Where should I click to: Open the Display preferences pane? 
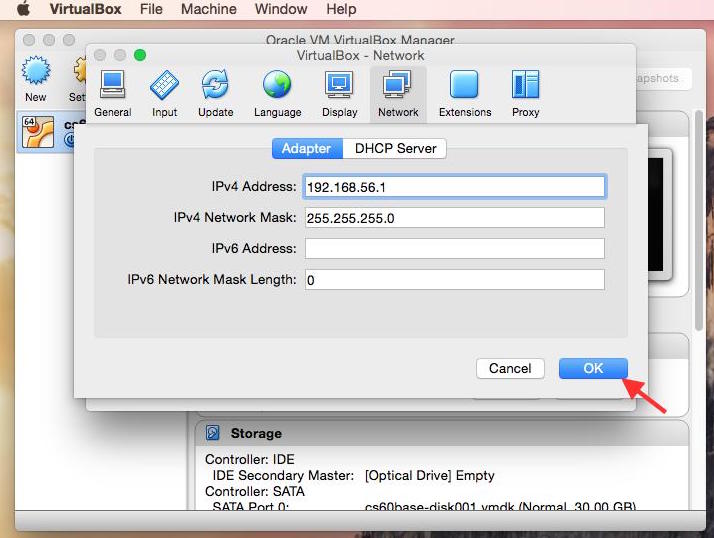click(339, 94)
